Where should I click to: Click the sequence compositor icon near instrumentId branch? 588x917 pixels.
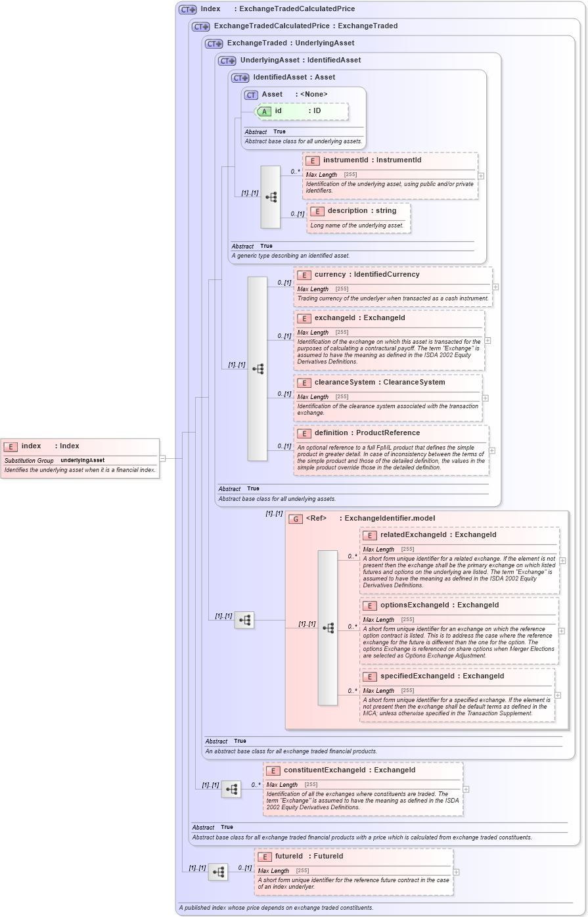(270, 197)
